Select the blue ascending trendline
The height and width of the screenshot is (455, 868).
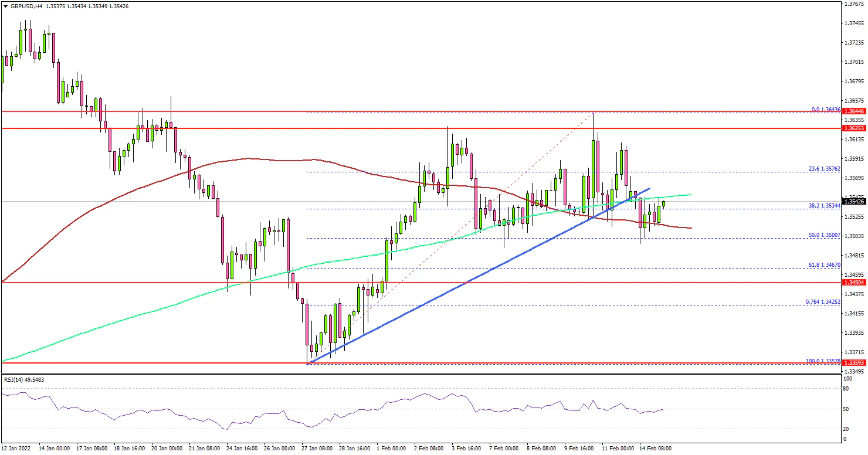coord(469,282)
